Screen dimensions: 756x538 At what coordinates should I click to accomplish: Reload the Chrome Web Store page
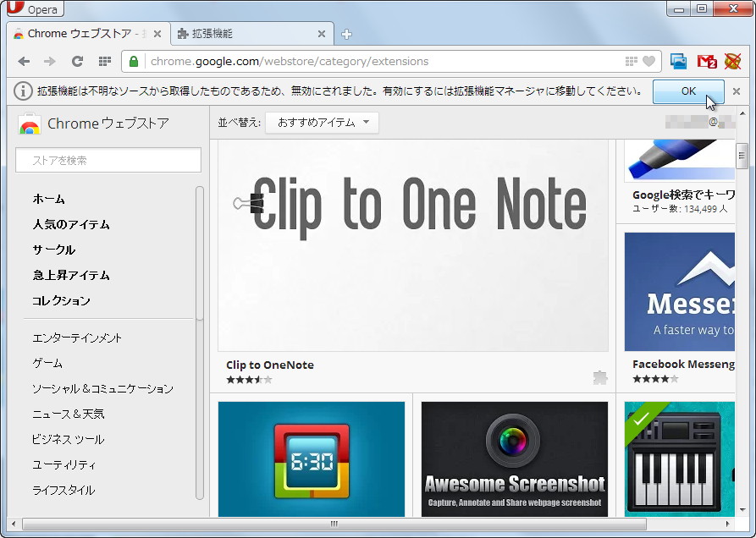(x=76, y=61)
